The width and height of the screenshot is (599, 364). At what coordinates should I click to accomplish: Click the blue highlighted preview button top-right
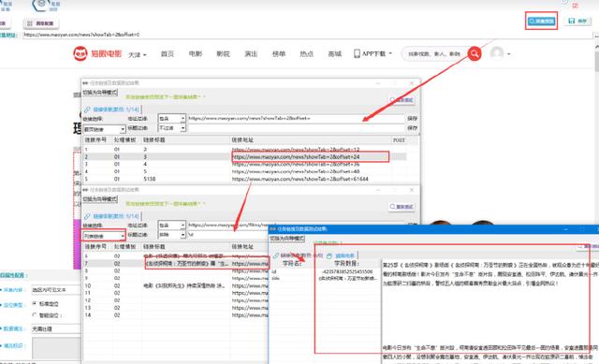point(541,21)
